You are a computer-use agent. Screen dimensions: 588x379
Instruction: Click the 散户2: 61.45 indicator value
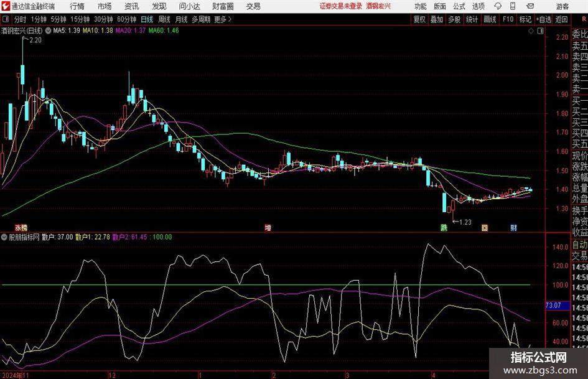(x=130, y=236)
